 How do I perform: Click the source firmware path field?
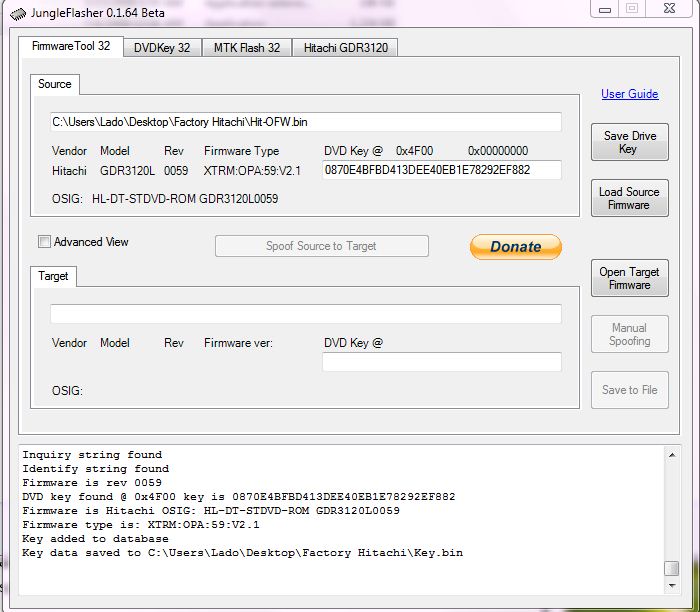point(306,122)
